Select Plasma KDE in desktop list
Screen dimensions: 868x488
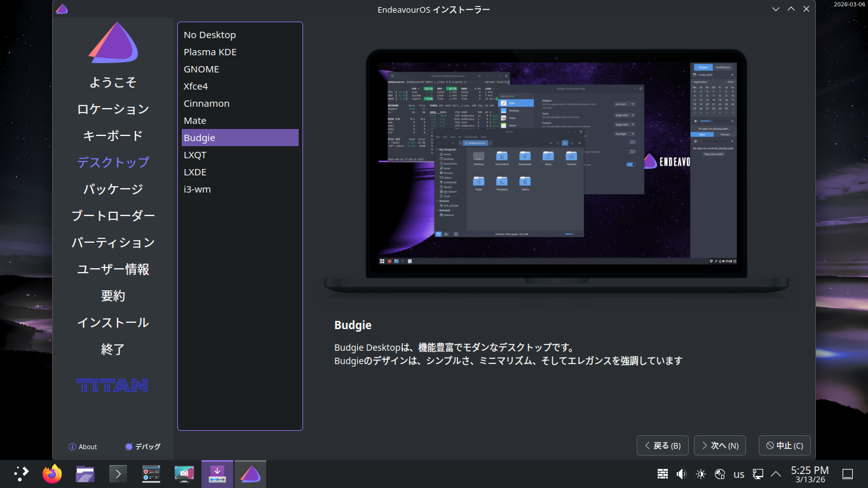pos(210,52)
